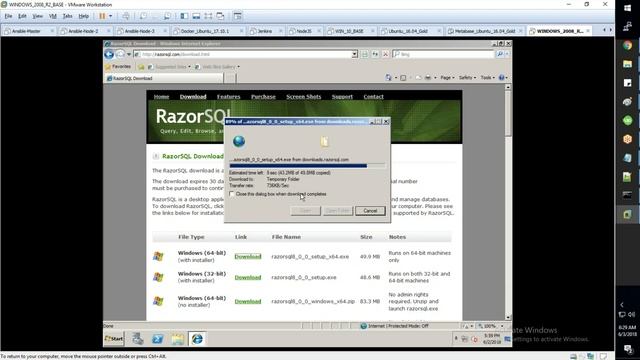
Task: Open VMware Edit menu
Action: [x=22, y=16]
